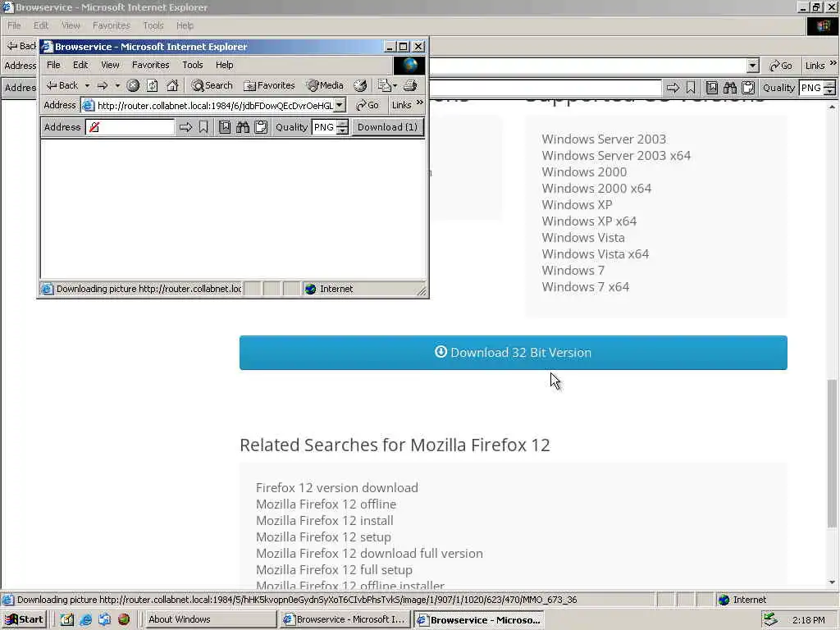The width and height of the screenshot is (840, 630).
Task: Click the globe throbber icon in front window
Action: coord(409,66)
